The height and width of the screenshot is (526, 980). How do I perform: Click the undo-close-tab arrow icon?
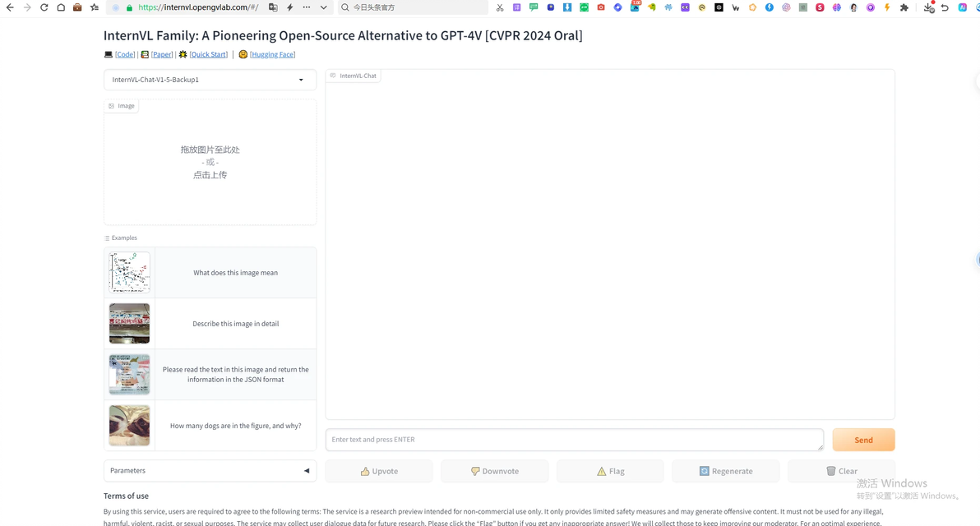point(945,7)
